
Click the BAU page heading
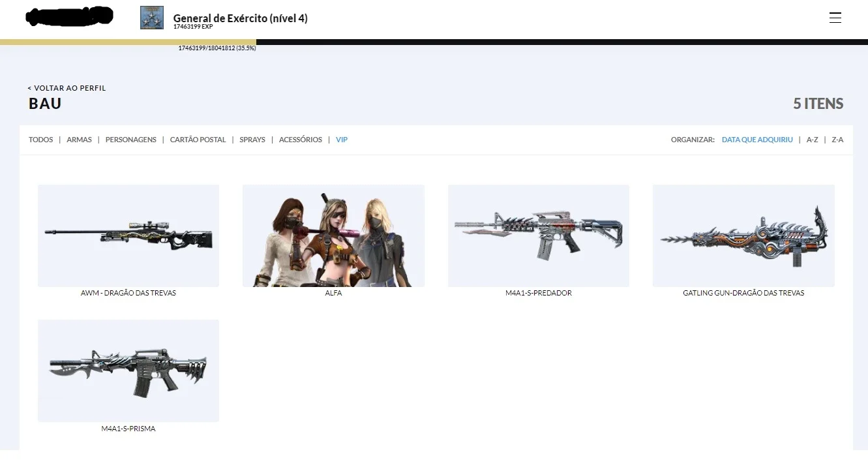point(45,104)
